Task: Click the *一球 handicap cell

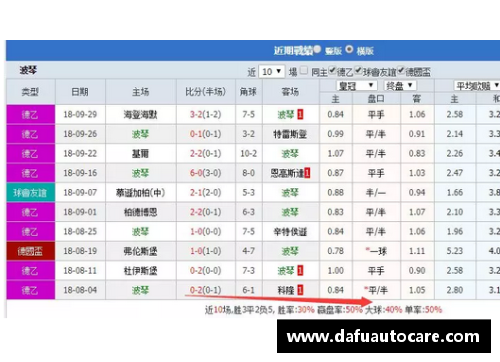Action: [376, 251]
